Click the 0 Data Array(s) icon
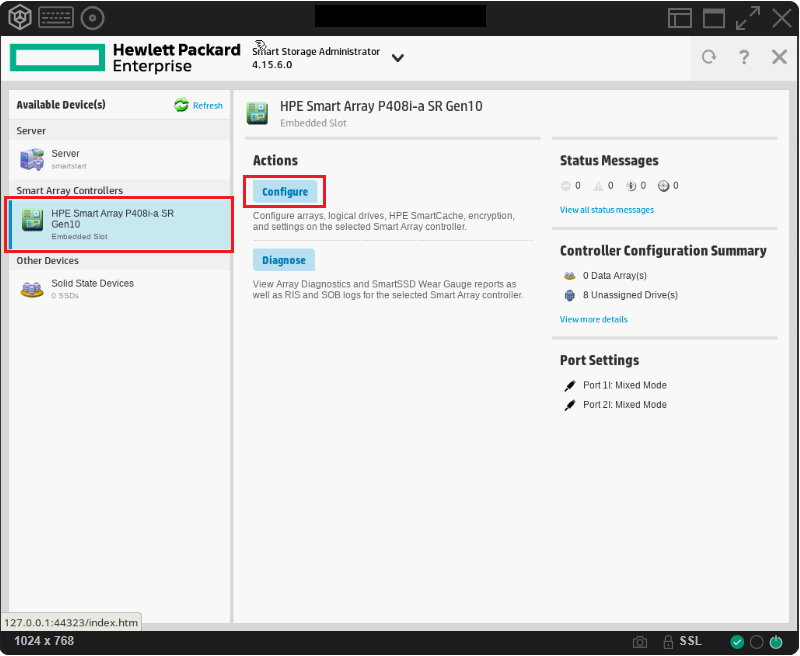This screenshot has width=800, height=656. tap(569, 276)
